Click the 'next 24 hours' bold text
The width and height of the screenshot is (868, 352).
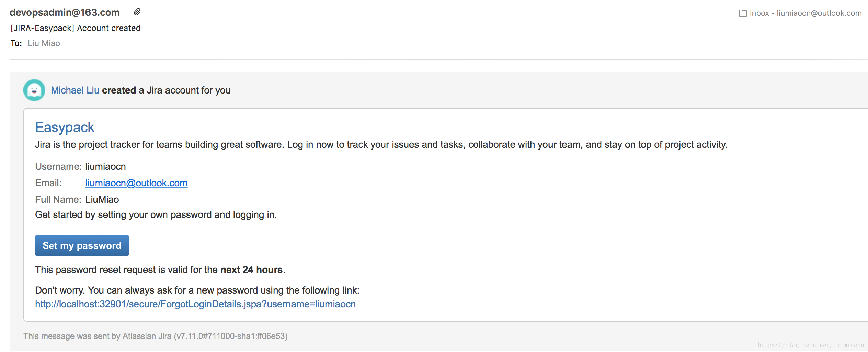tap(251, 269)
